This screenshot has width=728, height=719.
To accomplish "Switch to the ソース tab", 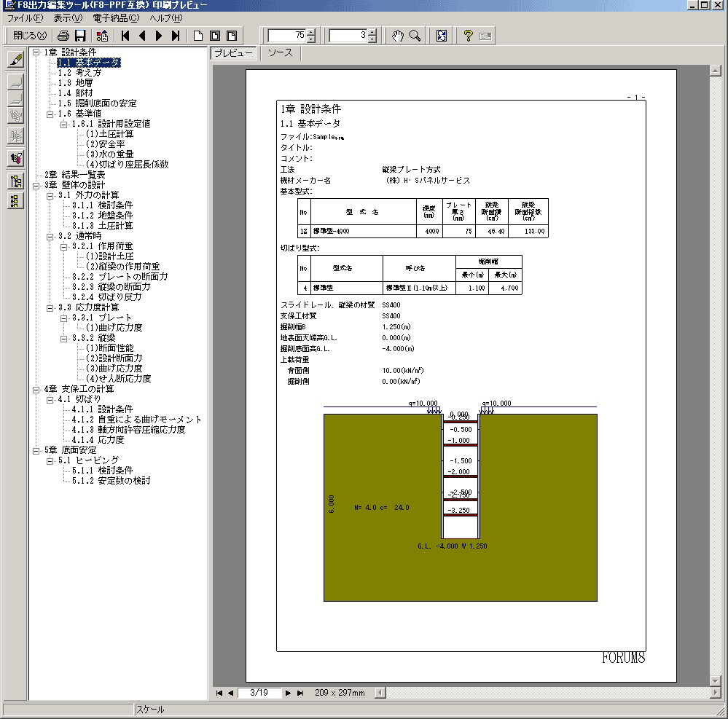I will pos(281,53).
